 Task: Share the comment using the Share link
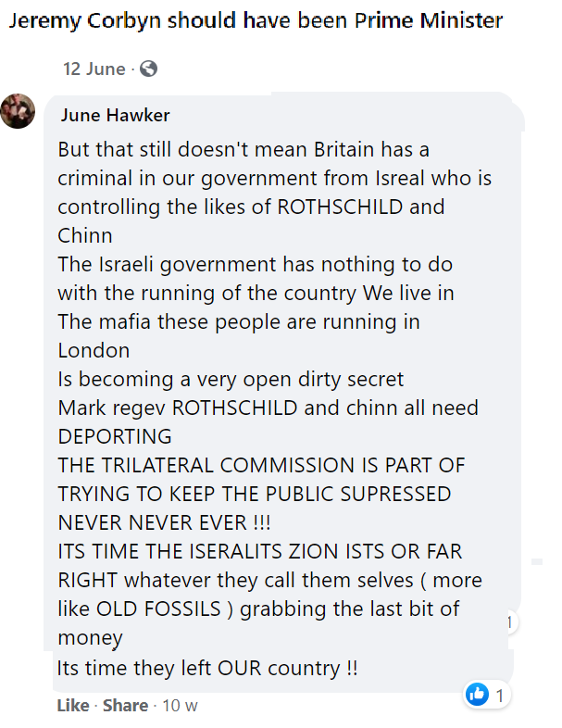125,705
